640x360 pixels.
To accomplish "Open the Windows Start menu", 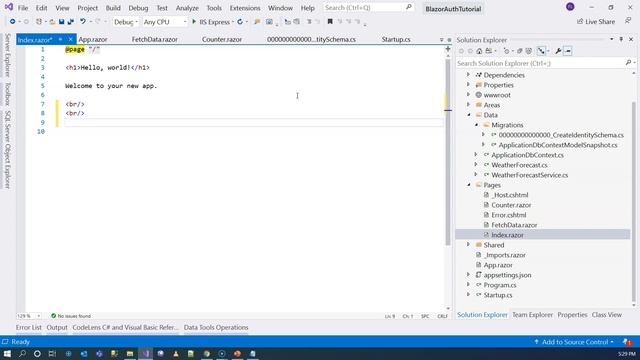I will (7, 353).
